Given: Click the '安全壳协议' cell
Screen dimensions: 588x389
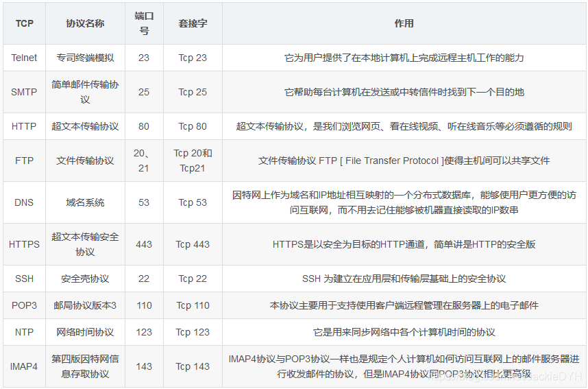Looking at the screenshot, I should (85, 279).
